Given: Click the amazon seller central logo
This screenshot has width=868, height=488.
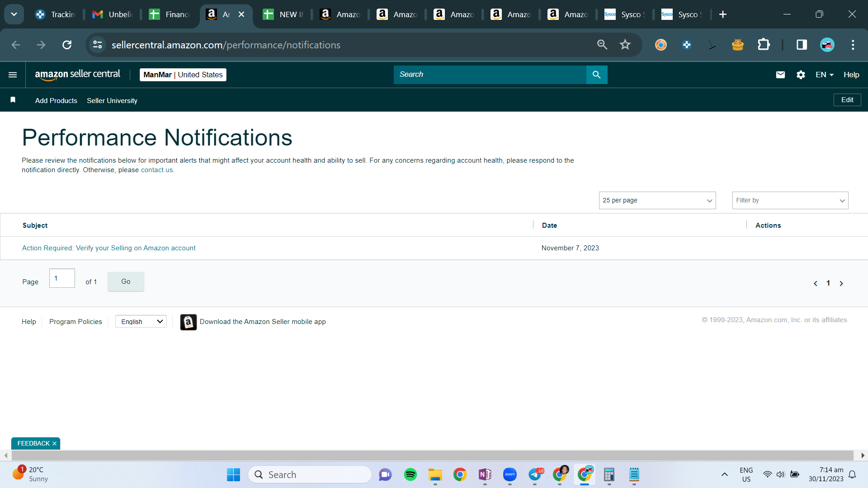Looking at the screenshot, I should click(x=78, y=75).
